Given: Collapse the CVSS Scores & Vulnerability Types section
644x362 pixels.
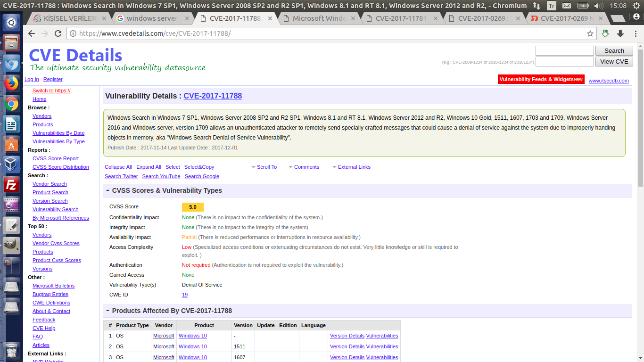Looking at the screenshot, I should tap(107, 190).
